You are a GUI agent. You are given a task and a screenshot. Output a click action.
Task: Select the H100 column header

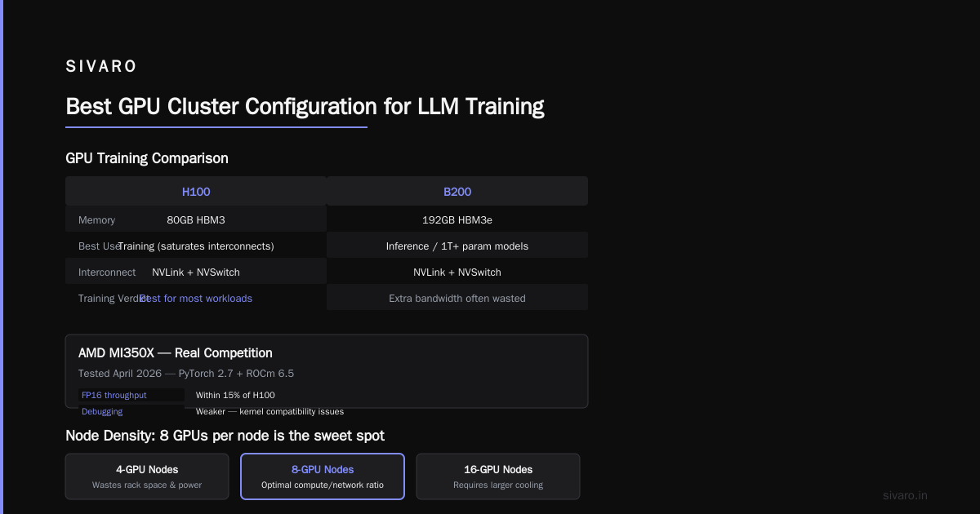pyautogui.click(x=196, y=192)
